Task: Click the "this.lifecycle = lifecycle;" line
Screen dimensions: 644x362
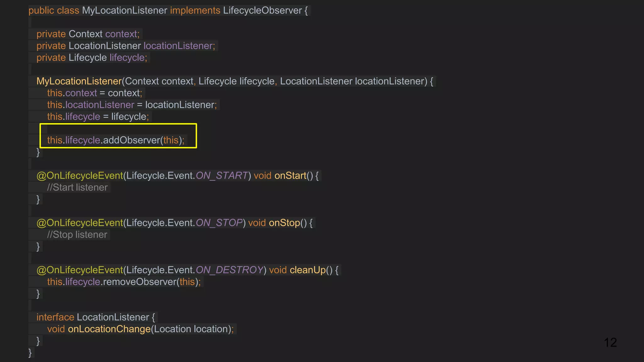Action: coord(98,117)
